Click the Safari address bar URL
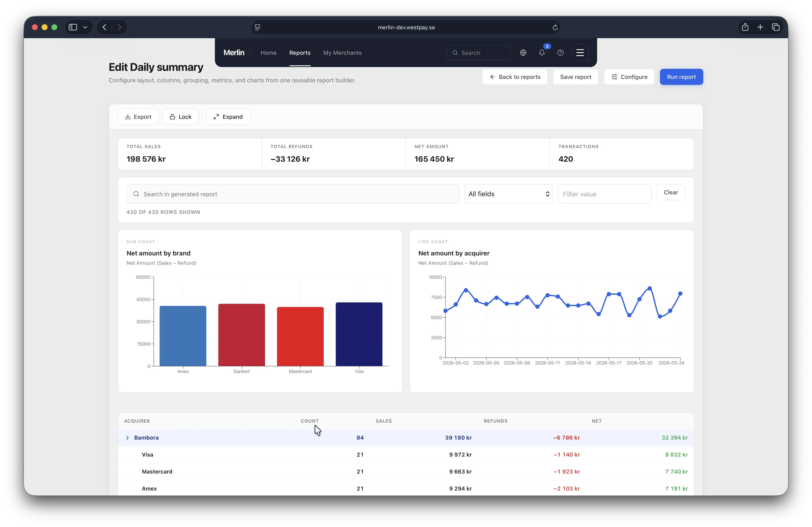812x527 pixels. (406, 27)
